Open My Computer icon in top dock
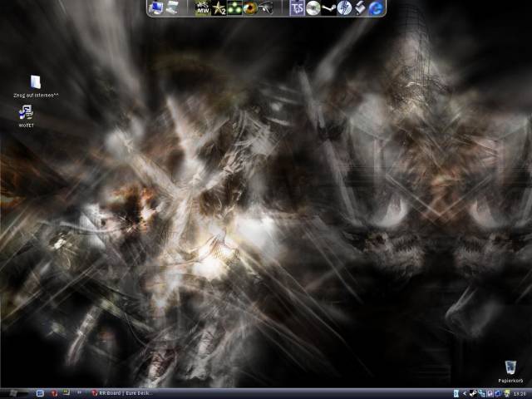Viewport: 532px width, 399px height. (155, 7)
